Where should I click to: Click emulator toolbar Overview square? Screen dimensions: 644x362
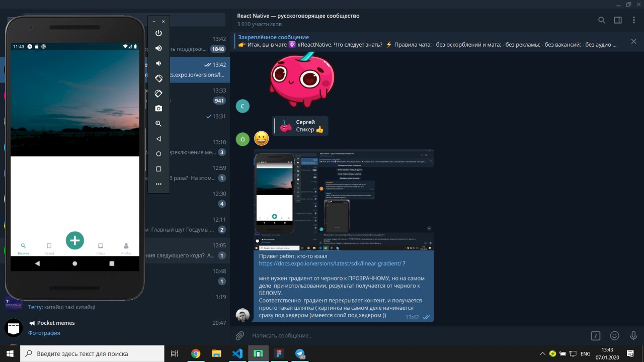158,169
